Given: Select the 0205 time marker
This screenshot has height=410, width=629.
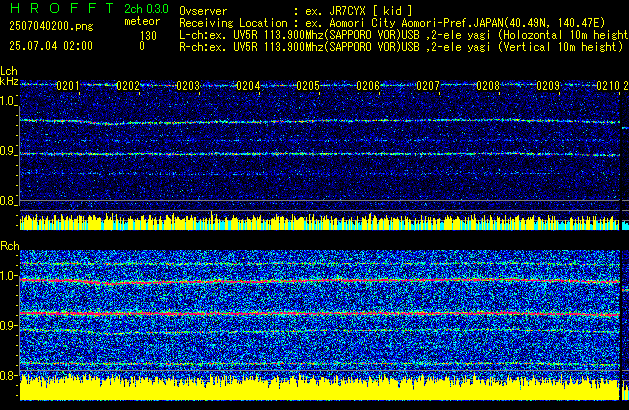Looking at the screenshot, I should click(308, 86).
